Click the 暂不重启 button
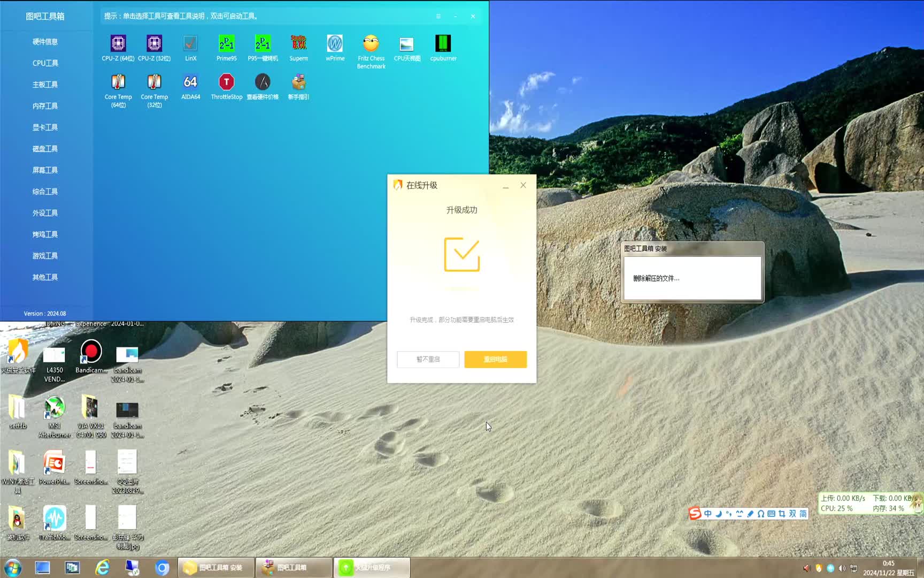 click(x=428, y=359)
